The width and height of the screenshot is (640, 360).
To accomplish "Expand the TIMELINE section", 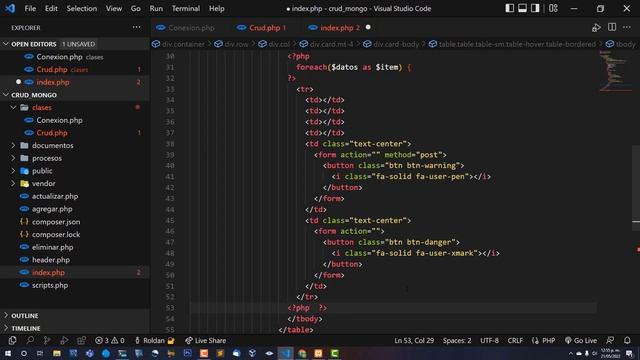I will click(6, 328).
